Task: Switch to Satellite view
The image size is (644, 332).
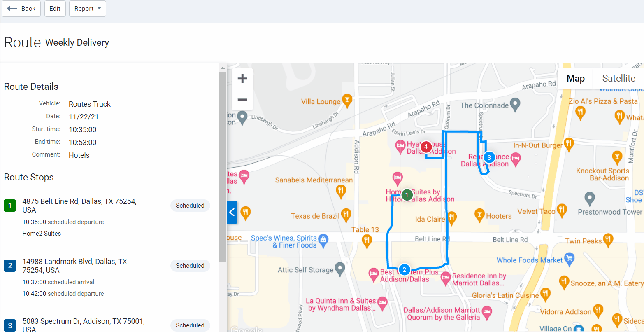Action: pyautogui.click(x=618, y=78)
